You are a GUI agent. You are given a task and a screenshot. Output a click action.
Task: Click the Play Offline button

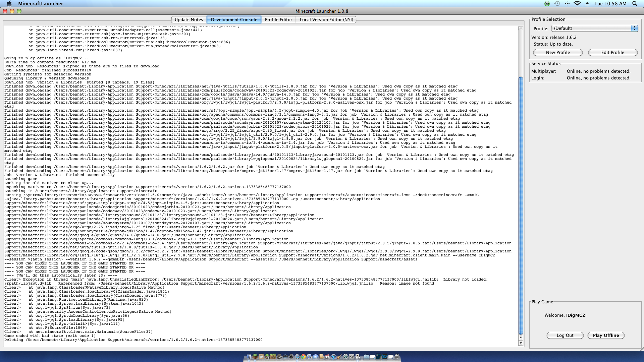tap(606, 335)
